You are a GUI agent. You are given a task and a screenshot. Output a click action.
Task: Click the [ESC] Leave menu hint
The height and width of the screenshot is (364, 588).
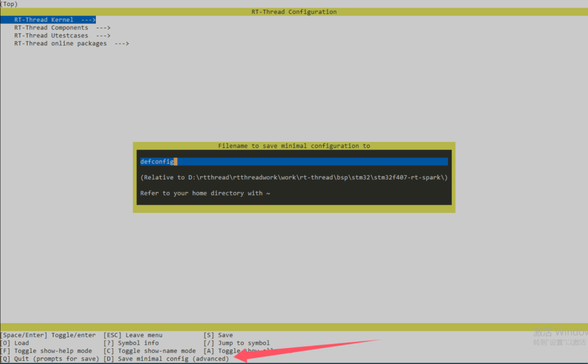tap(133, 335)
